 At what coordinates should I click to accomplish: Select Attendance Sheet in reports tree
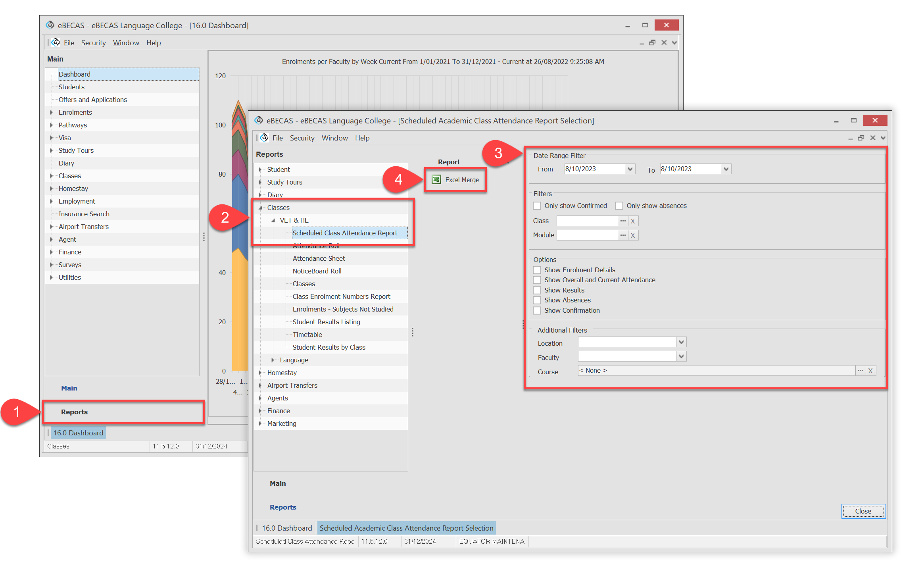[x=319, y=258]
